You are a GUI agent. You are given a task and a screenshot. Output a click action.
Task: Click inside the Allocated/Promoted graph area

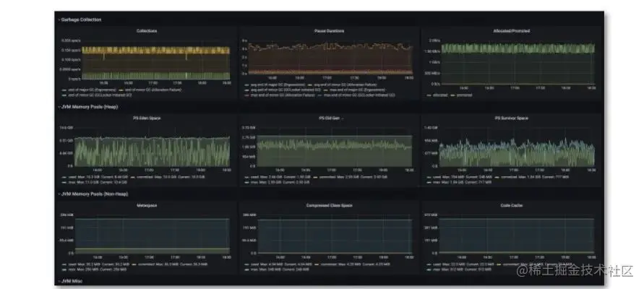click(x=518, y=62)
